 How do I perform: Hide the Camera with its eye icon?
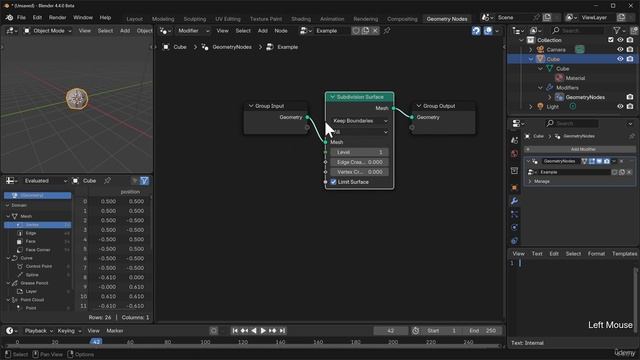[620, 49]
